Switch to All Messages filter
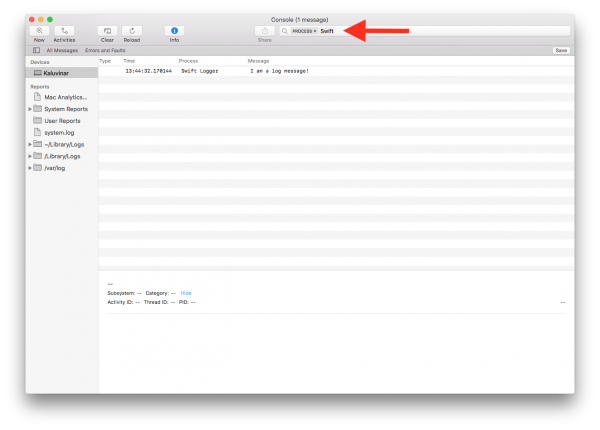The image size is (600, 430). (x=62, y=50)
